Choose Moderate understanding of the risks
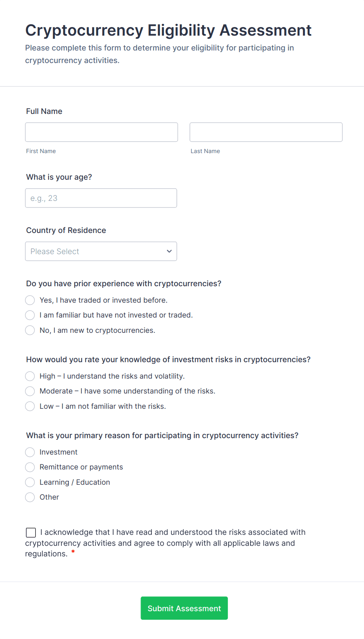The height and width of the screenshot is (639, 364). click(30, 391)
